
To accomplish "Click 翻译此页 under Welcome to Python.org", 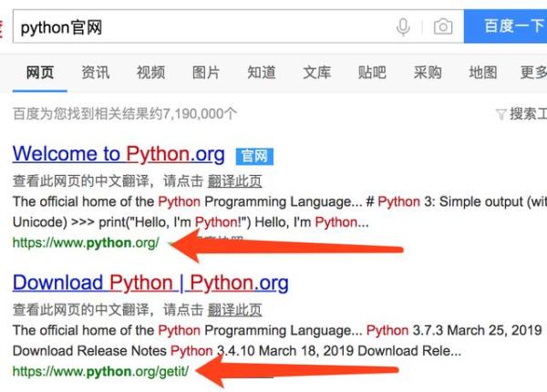I will [235, 181].
